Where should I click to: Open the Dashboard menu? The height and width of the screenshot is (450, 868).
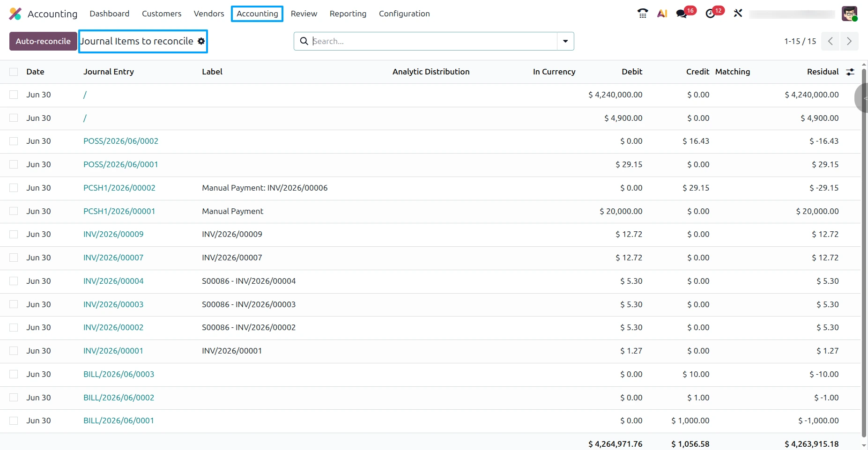point(110,14)
